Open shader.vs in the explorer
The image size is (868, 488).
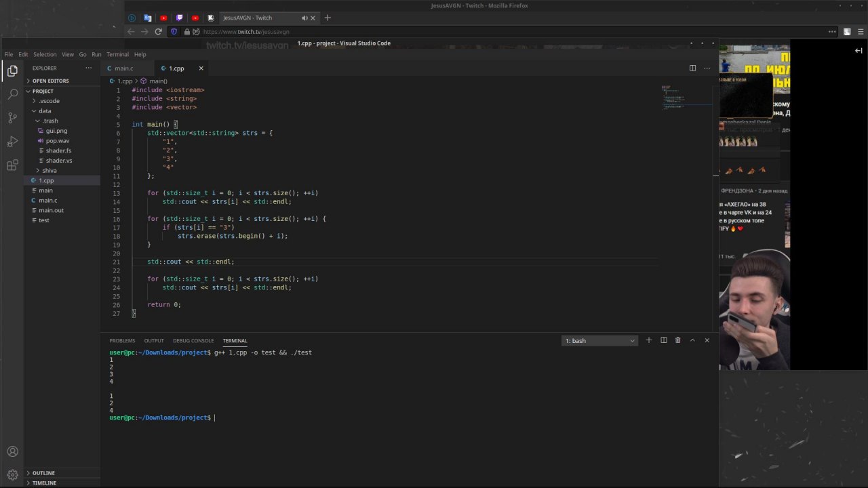pyautogui.click(x=62, y=161)
